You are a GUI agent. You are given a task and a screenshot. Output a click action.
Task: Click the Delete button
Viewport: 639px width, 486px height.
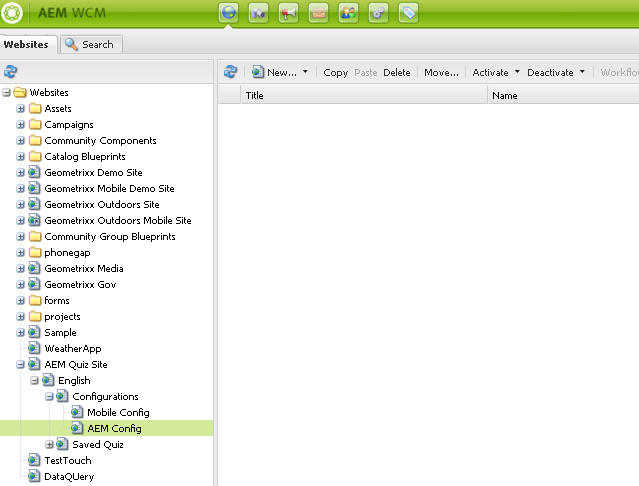(x=397, y=73)
